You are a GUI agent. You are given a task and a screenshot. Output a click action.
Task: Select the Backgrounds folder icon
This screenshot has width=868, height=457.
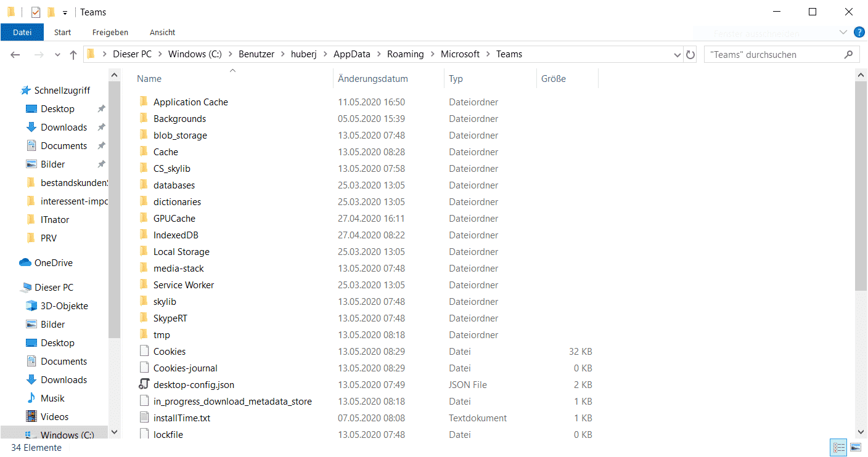click(x=144, y=118)
